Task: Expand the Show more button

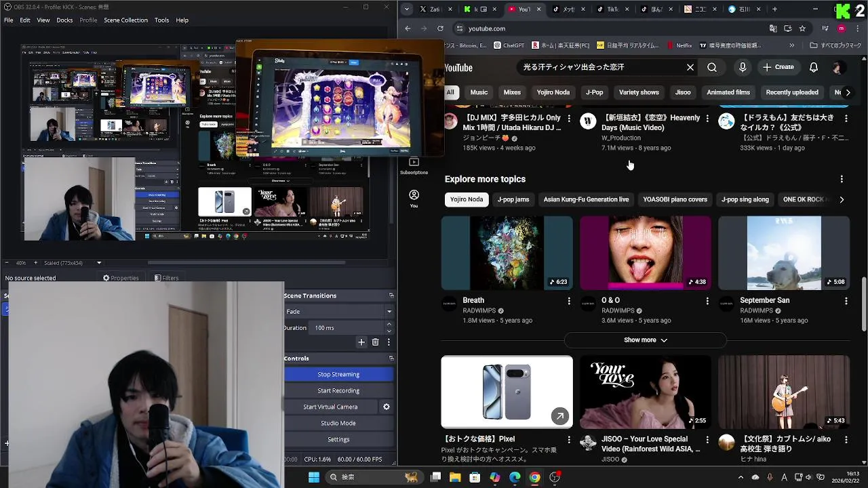Action: coord(646,340)
